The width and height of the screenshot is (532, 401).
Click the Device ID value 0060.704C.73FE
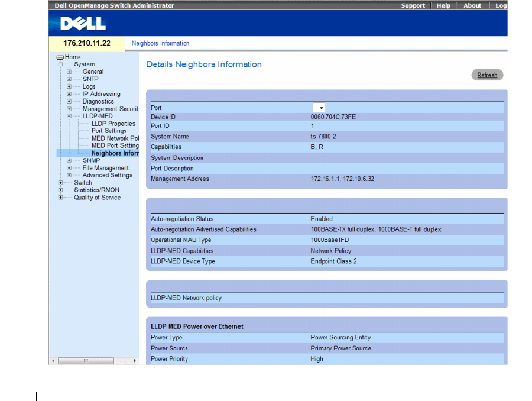pyautogui.click(x=333, y=117)
